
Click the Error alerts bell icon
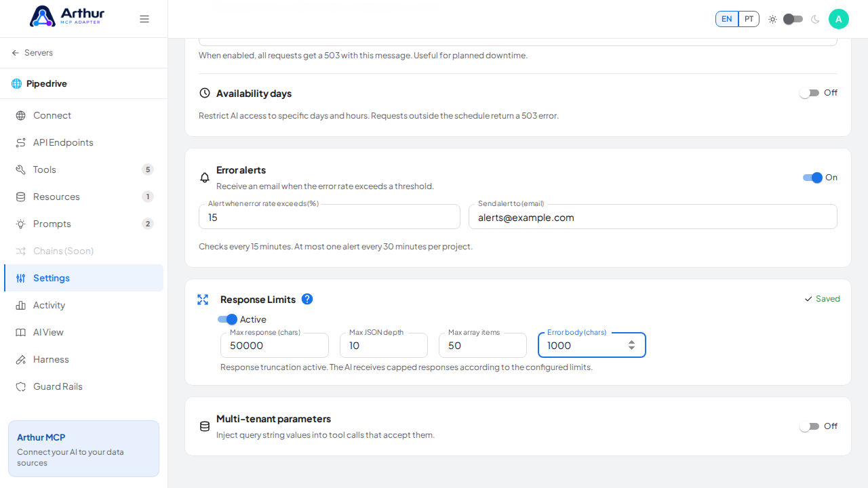click(205, 178)
